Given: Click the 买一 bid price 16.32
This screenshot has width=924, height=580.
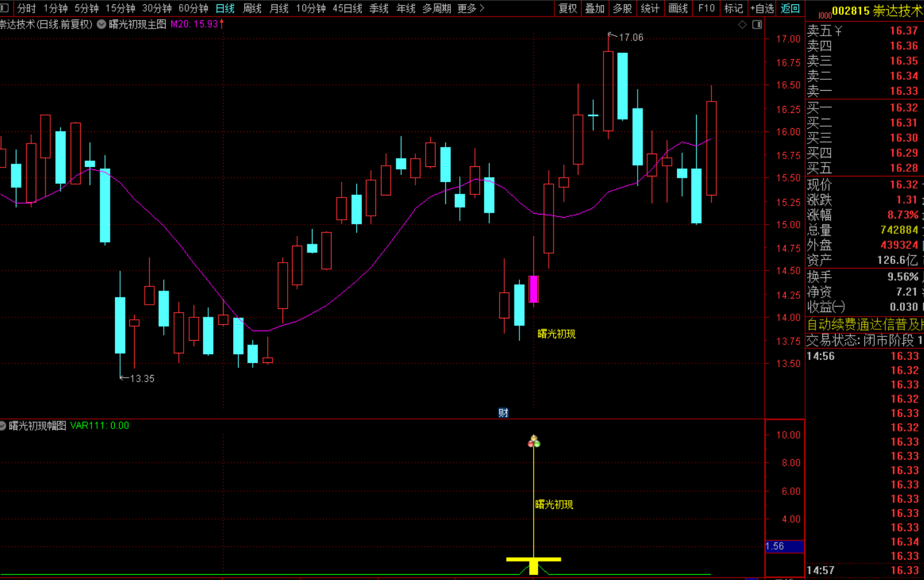Looking at the screenshot, I should tap(904, 108).
